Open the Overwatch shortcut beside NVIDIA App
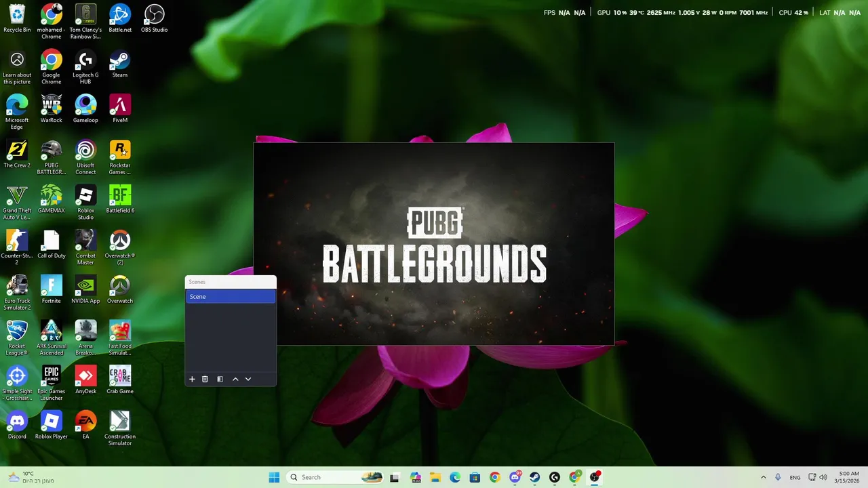The image size is (868, 488). (120, 289)
